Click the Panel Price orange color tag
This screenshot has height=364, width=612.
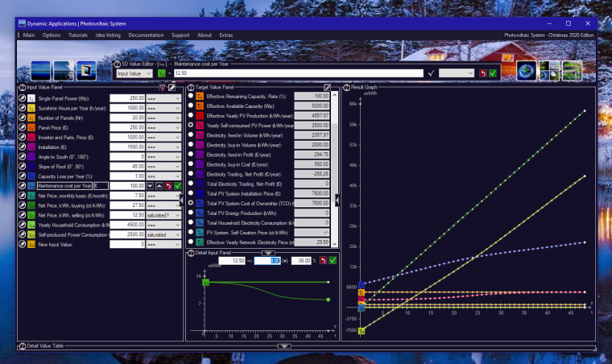click(31, 127)
